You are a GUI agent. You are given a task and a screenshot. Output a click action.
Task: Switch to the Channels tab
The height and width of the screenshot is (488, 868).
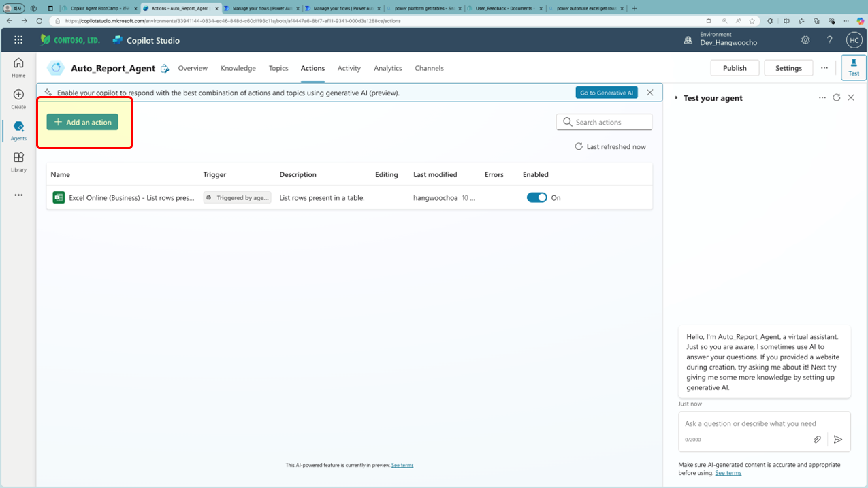point(430,68)
